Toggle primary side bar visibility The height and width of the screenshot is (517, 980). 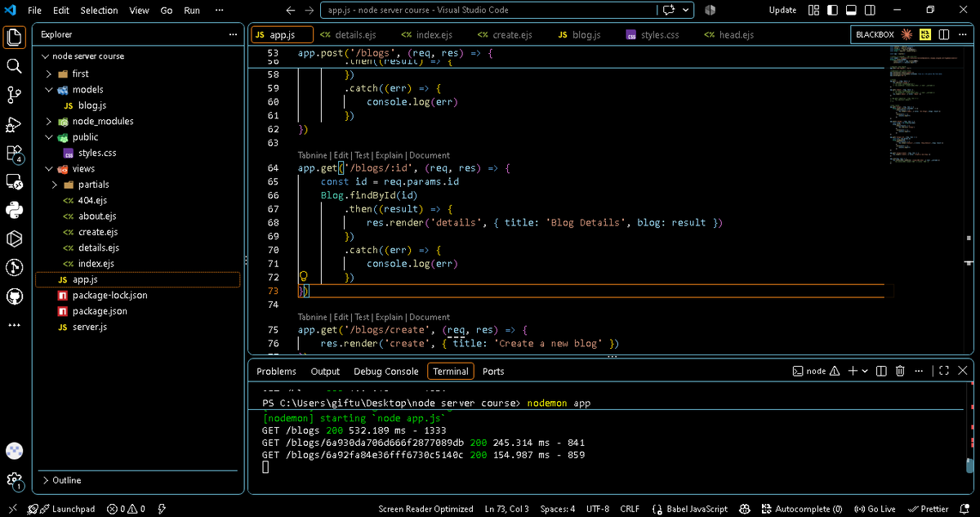[x=832, y=10]
